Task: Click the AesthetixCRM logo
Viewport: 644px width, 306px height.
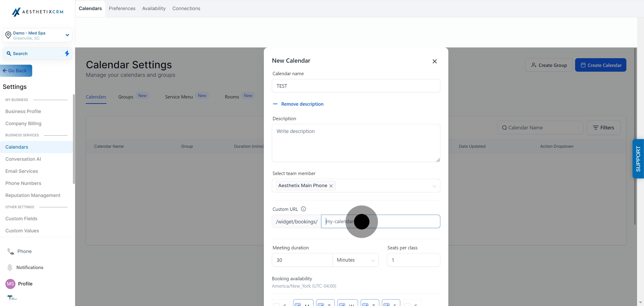Action: point(38,12)
